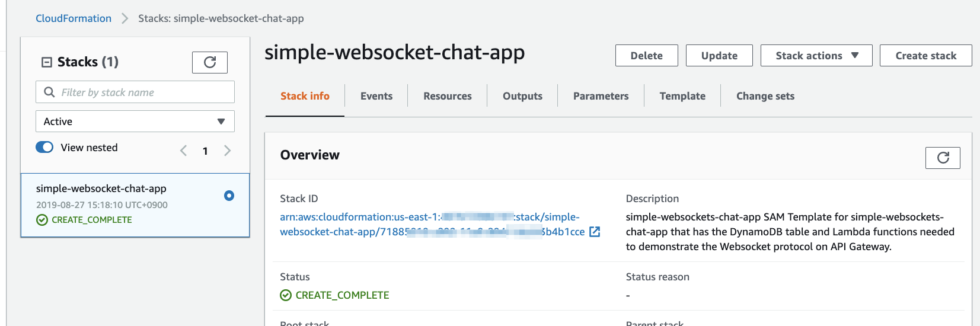Go to previous stacks page
The width and height of the screenshot is (980, 326).
(184, 151)
